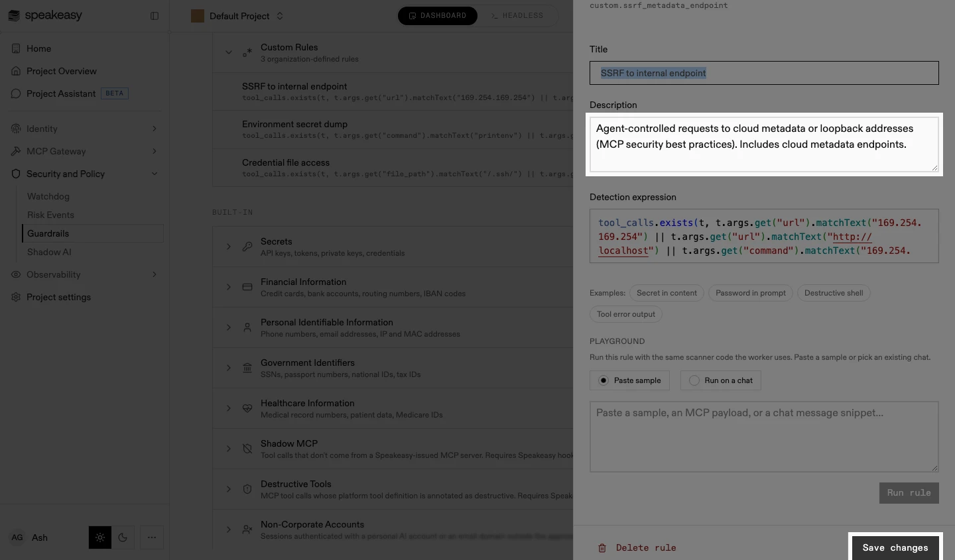The height and width of the screenshot is (560, 955).
Task: Open the user menu ellipsis button
Action: 152,537
